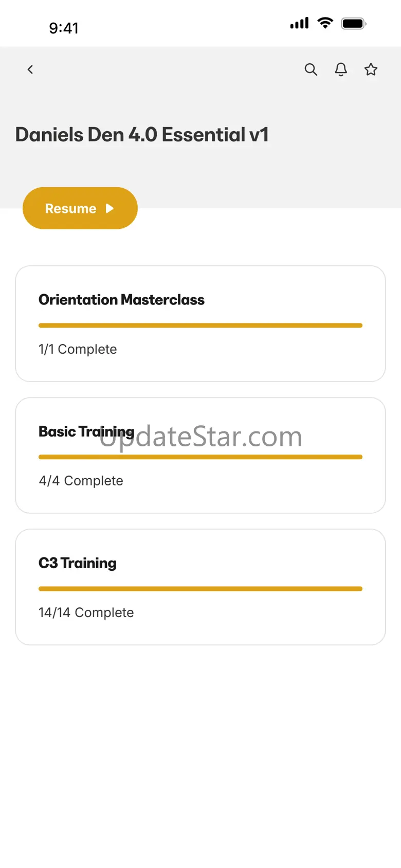Resume the Daniels Den course
The height and width of the screenshot is (868, 401).
80,208
